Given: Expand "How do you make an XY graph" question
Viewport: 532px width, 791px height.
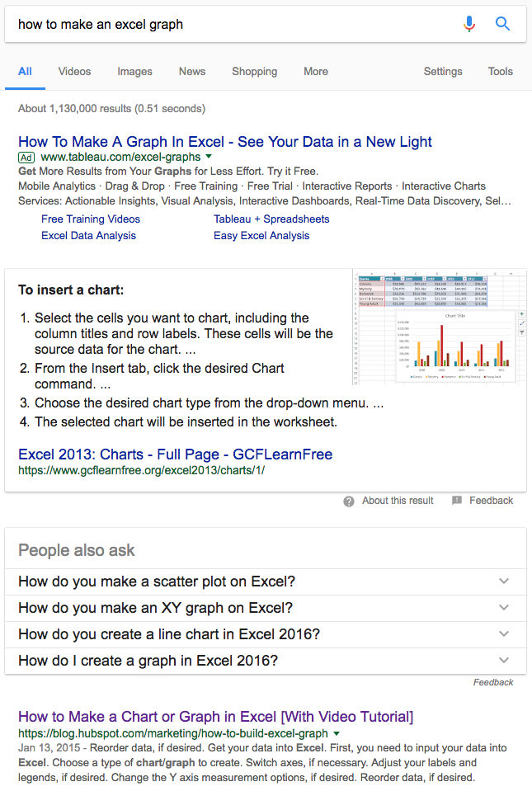Looking at the screenshot, I should point(504,608).
